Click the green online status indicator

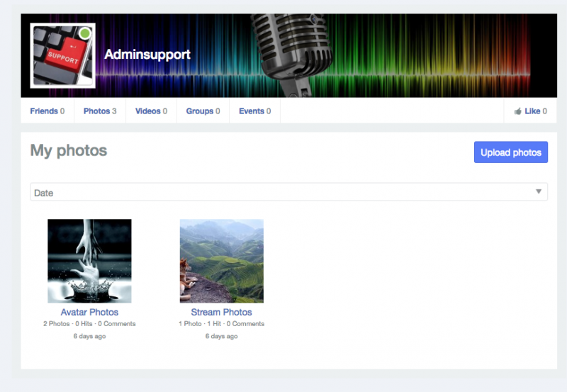tap(85, 33)
